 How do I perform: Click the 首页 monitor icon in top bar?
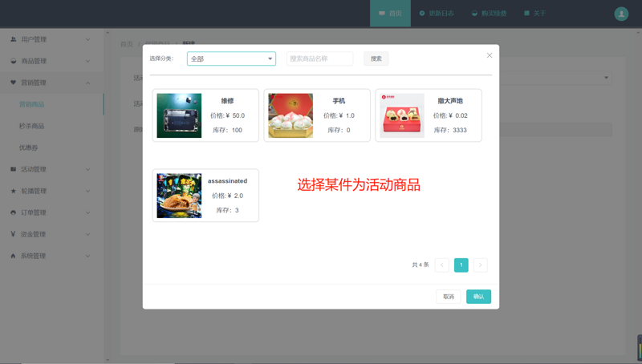382,14
